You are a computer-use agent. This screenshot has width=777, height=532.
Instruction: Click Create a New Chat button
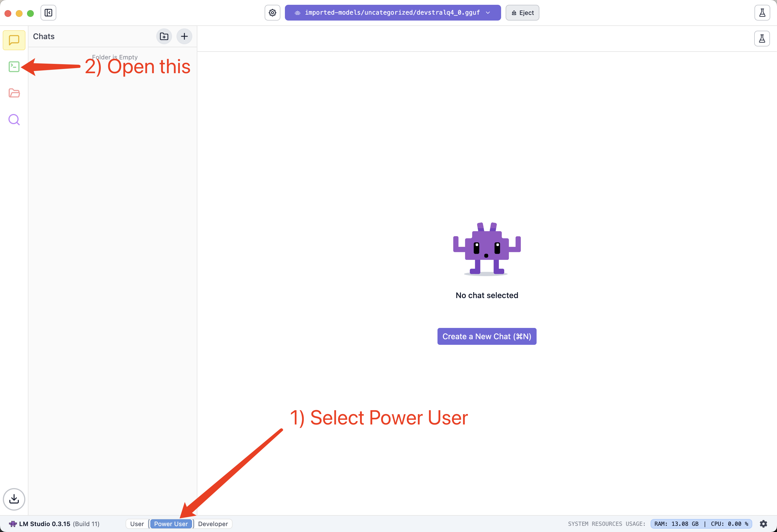click(x=486, y=336)
